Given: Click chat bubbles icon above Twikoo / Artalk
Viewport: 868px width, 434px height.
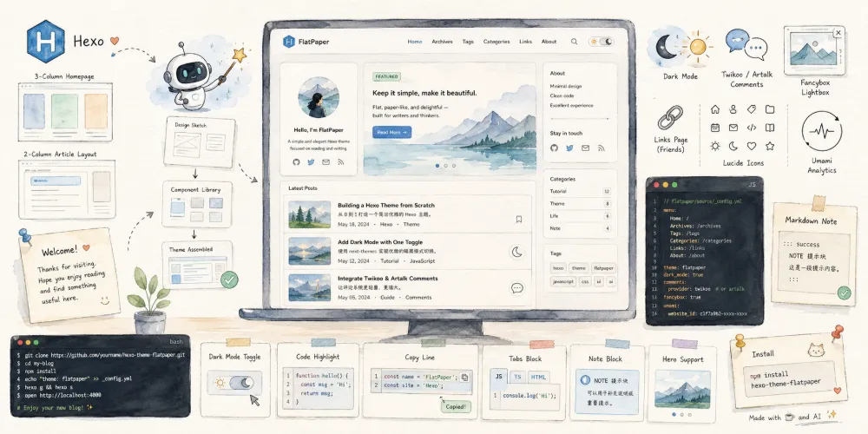Looking at the screenshot, I should [746, 44].
